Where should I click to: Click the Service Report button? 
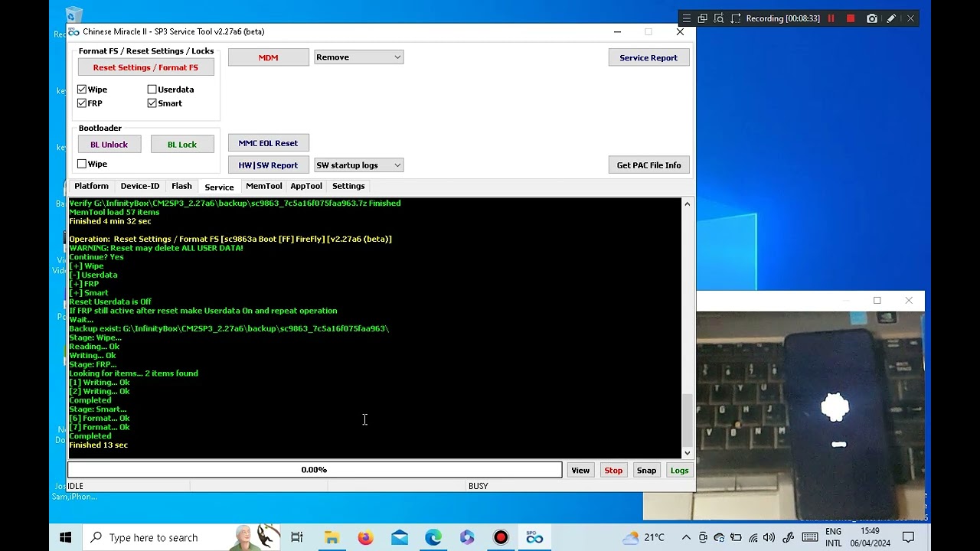648,57
